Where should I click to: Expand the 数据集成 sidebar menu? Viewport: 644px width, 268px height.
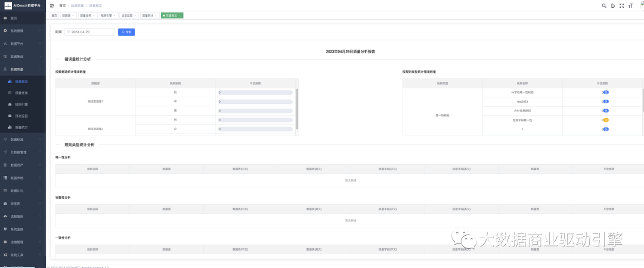17,56
